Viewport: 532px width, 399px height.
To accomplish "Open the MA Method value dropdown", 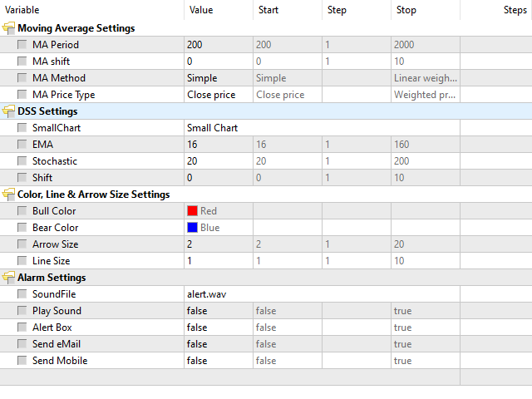I will point(218,78).
